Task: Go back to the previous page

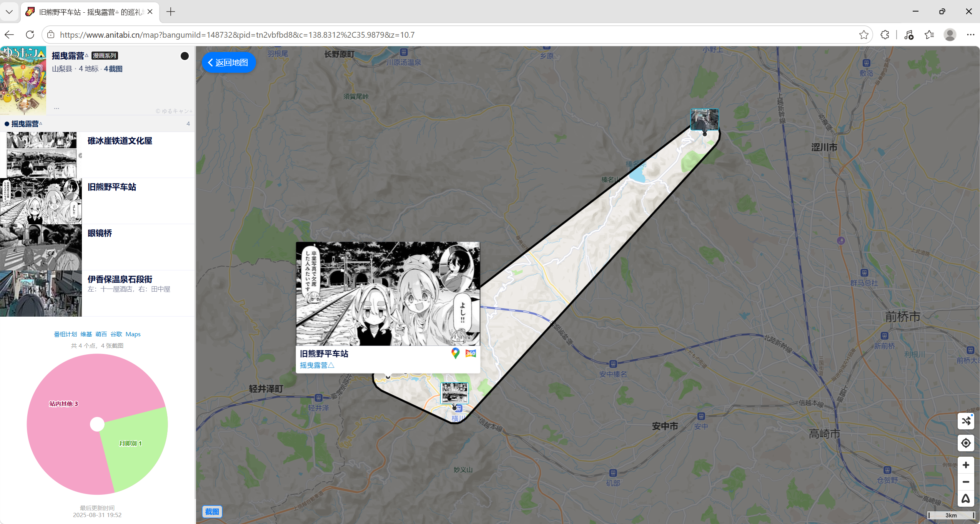Action: point(10,35)
